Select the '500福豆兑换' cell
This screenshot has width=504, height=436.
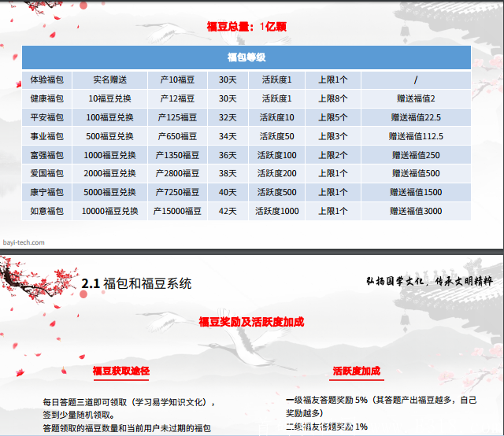click(x=110, y=136)
